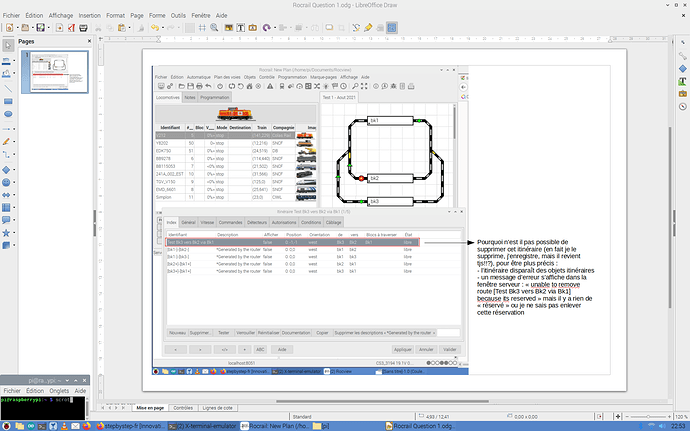Expand Lines and Arrows dropdown arrow
Image resolution: width=690 pixels, height=431 pixels.
(14, 129)
